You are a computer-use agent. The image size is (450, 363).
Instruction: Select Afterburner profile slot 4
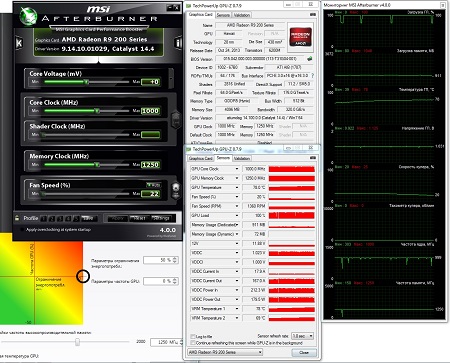pyautogui.click(x=68, y=218)
